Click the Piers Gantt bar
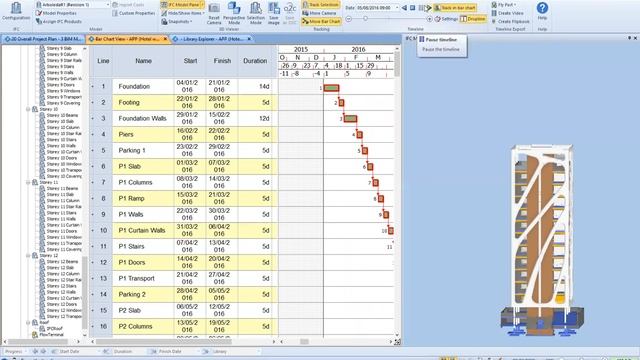 coord(360,135)
